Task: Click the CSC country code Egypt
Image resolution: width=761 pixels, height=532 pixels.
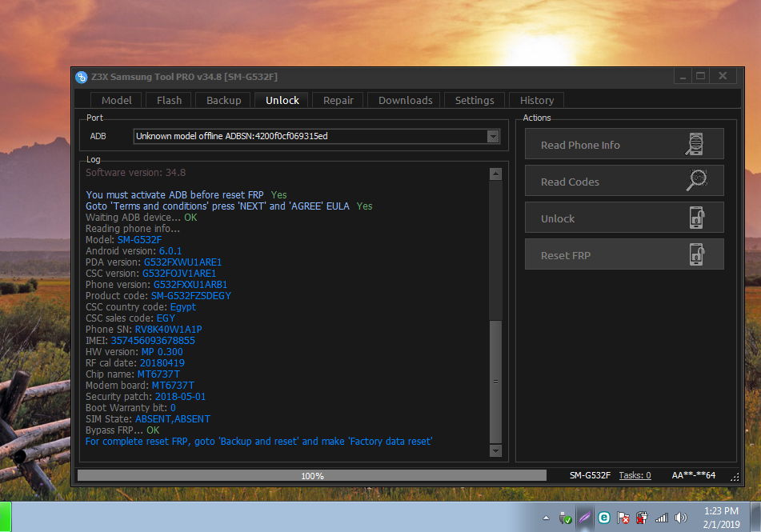Action: pyautogui.click(x=183, y=307)
